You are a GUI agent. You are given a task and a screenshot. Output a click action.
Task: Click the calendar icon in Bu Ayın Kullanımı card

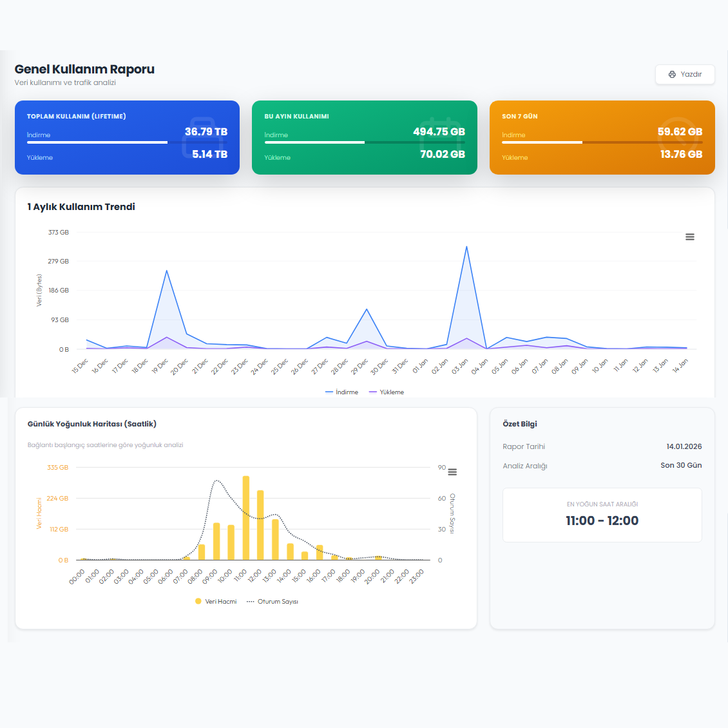441,133
